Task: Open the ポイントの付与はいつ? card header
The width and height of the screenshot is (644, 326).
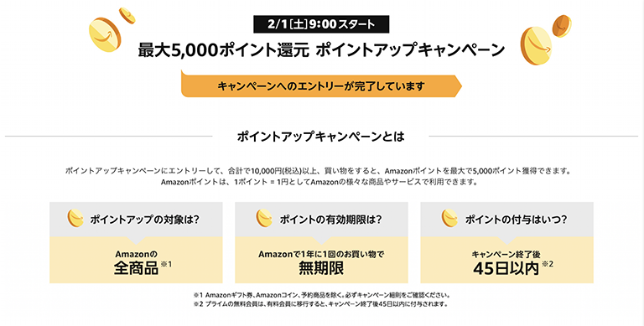Action: point(506,220)
